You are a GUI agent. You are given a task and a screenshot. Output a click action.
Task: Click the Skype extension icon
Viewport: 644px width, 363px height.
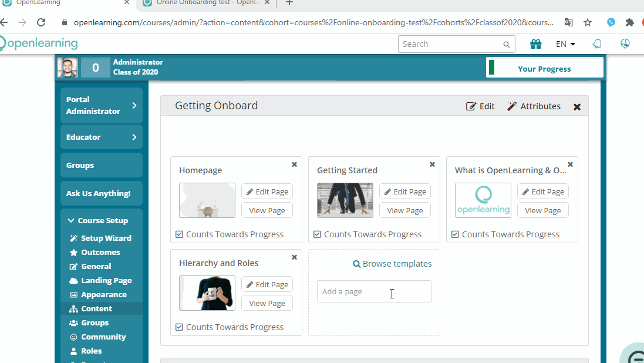(611, 22)
